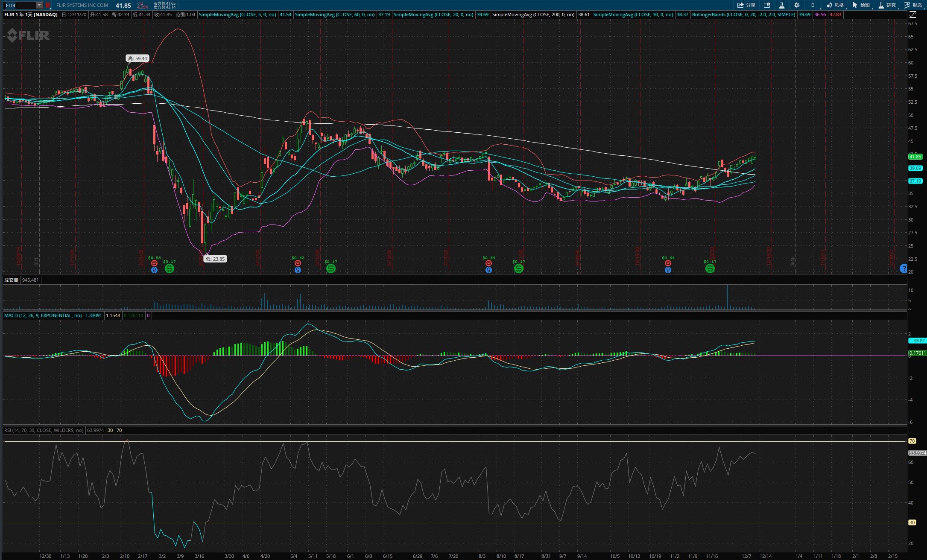Click the 成交量 volume panel label
This screenshot has height=560, width=927.
click(x=11, y=280)
